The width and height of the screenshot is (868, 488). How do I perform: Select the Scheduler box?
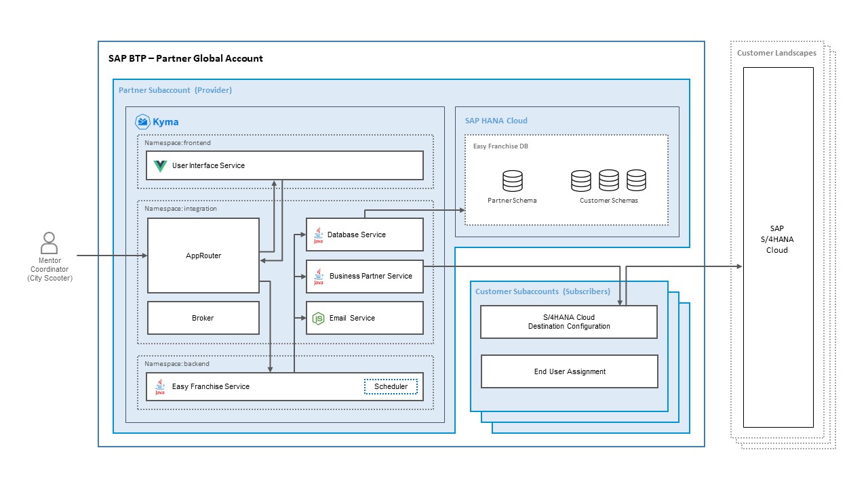coord(391,387)
